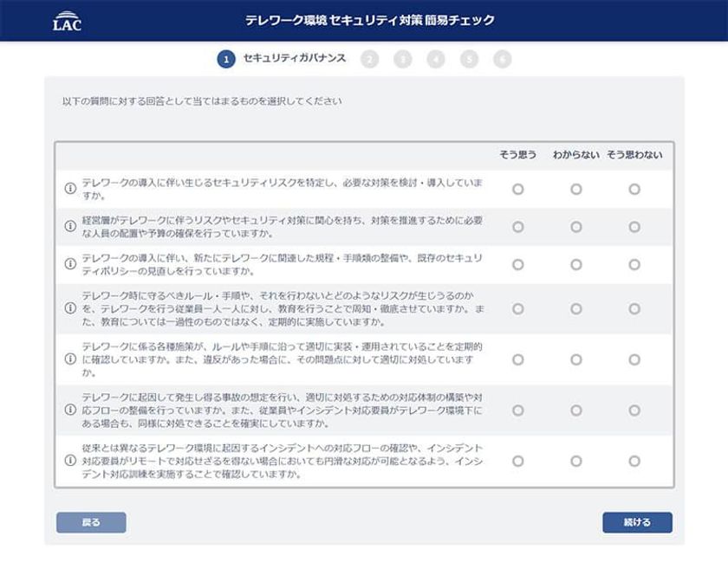Screen dimensions: 728x582
Task: Go to step 2 in progress indicator
Action: pyautogui.click(x=371, y=59)
